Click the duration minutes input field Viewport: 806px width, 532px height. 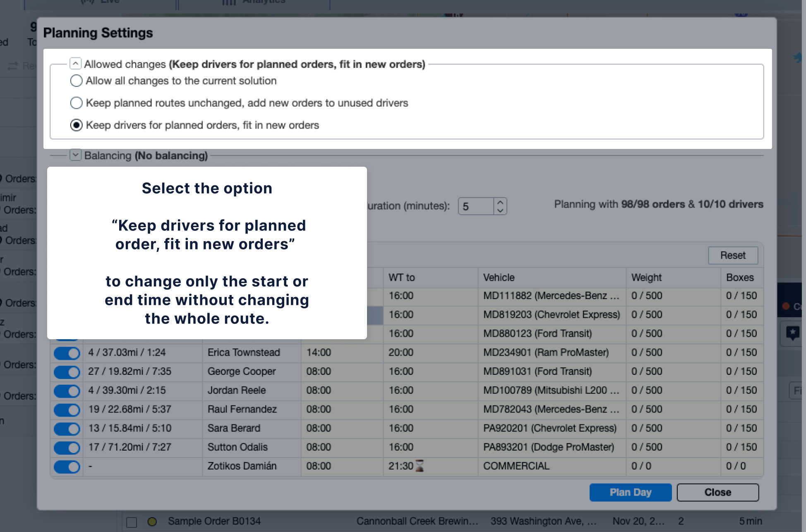pos(476,206)
